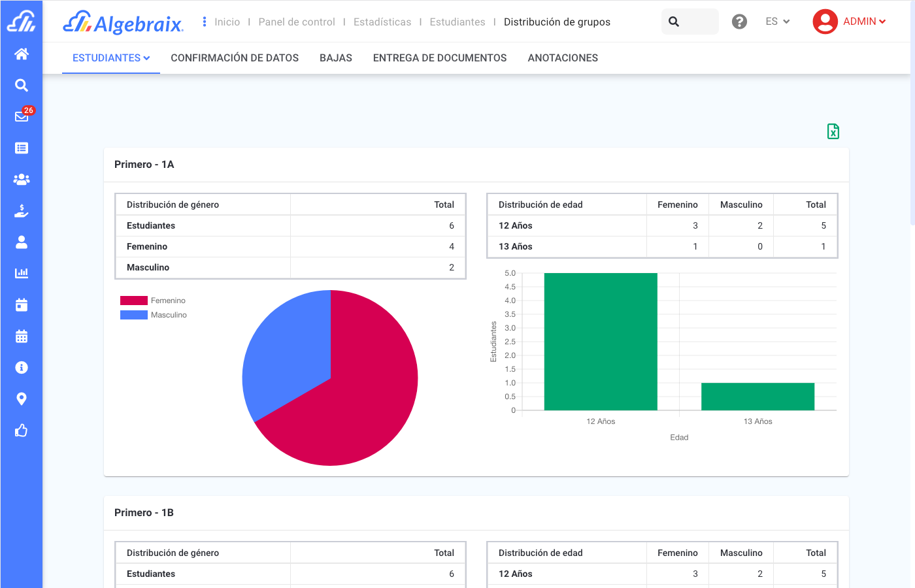Click the Excel export icon
This screenshot has width=915, height=588.
(x=833, y=131)
